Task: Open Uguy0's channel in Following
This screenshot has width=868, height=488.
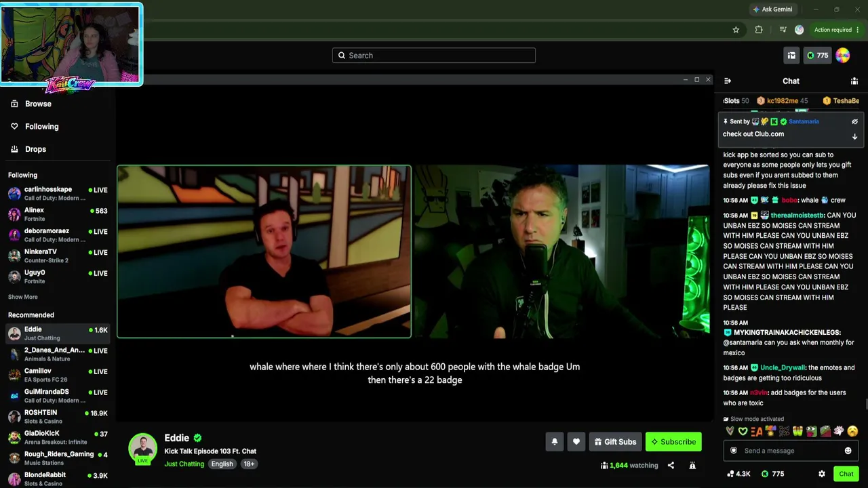Action: point(58,277)
